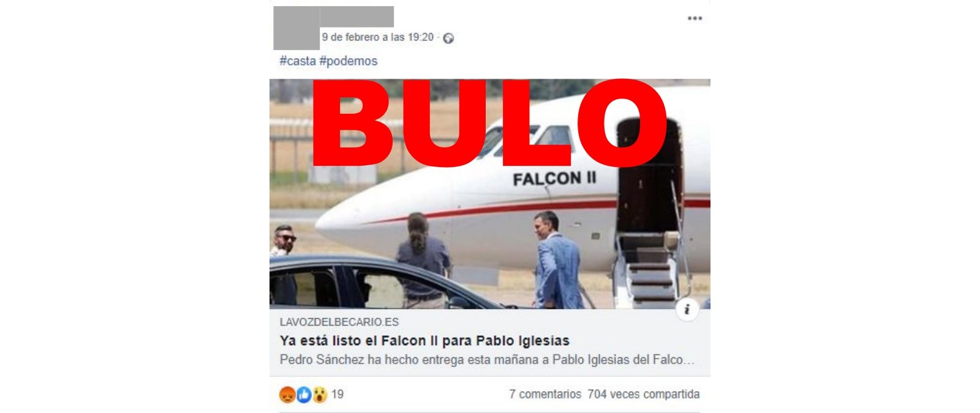This screenshot has height=413, width=980.
Task: Open the #casta hashtag
Action: point(298,61)
